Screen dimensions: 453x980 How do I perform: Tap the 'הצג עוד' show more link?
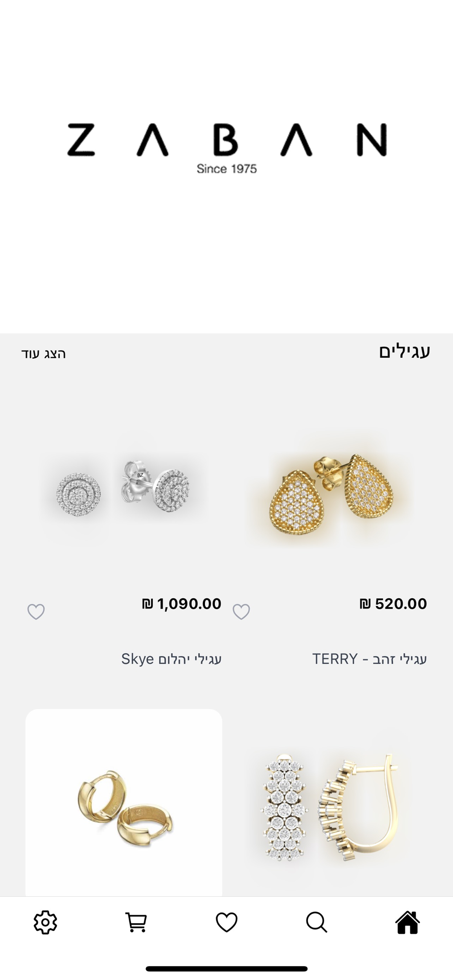tap(44, 354)
